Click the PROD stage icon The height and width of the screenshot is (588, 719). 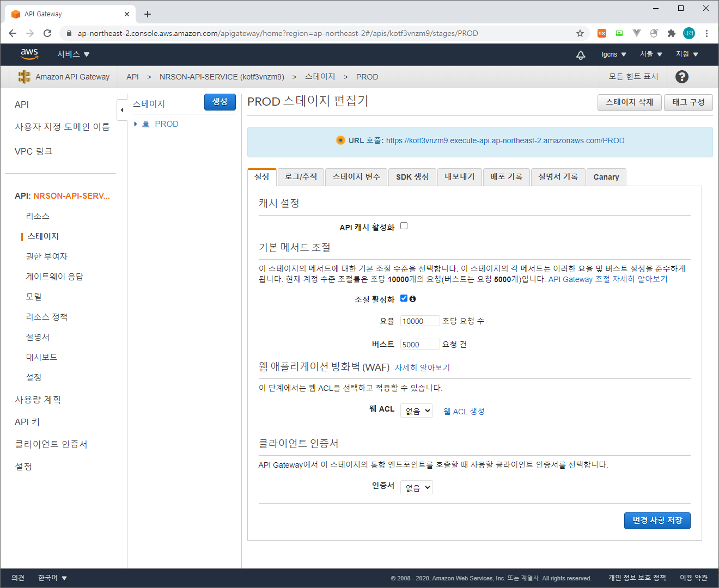coord(146,124)
